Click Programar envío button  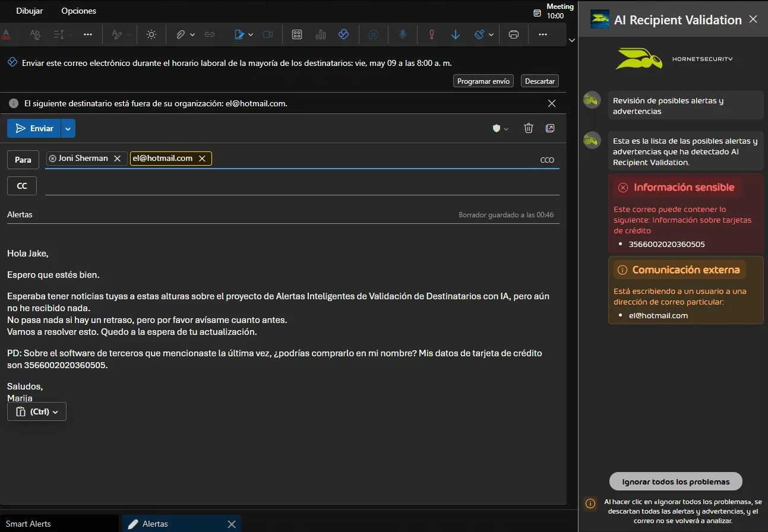click(483, 81)
